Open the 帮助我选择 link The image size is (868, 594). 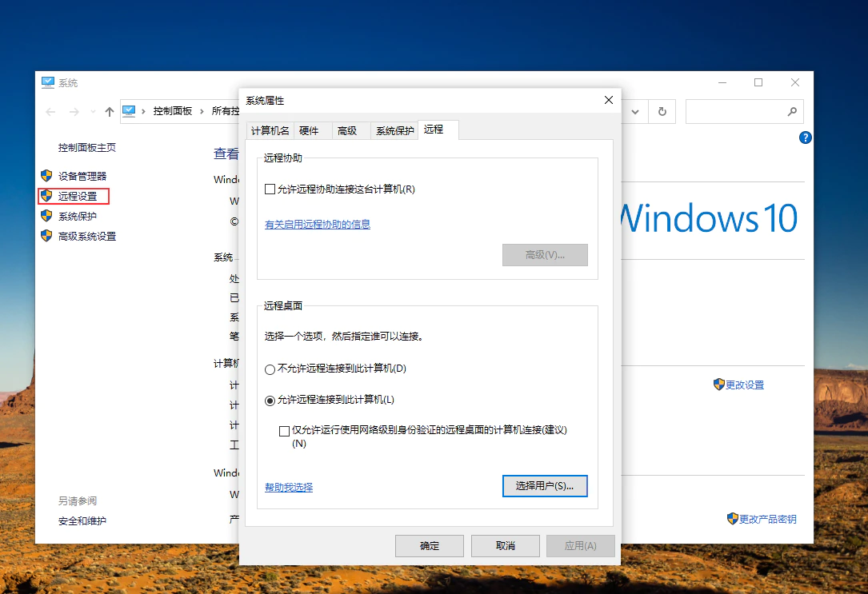[287, 486]
